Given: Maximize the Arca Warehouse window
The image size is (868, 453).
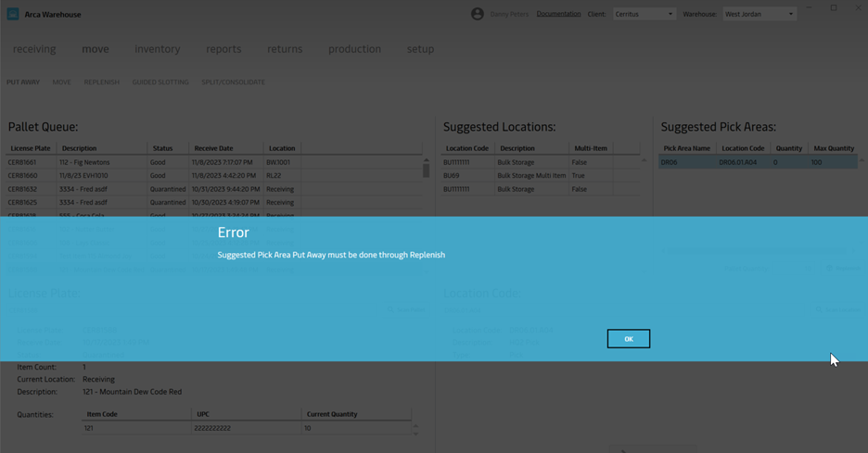Looking at the screenshot, I should [x=833, y=8].
